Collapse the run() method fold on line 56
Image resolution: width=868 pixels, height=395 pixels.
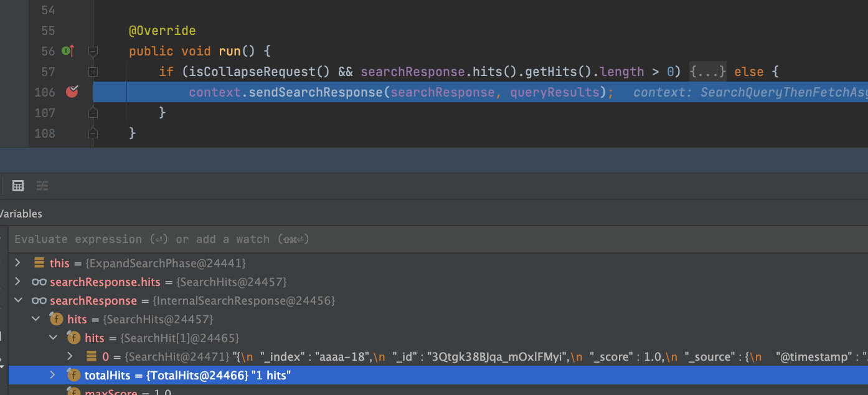tap(93, 51)
